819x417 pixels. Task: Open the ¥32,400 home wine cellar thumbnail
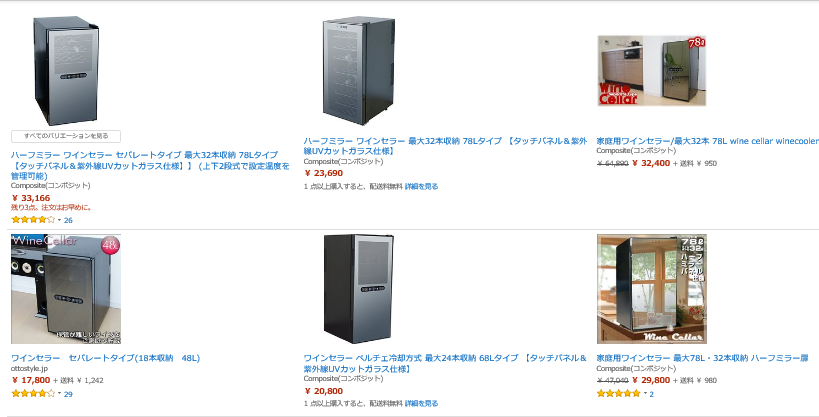coord(652,72)
